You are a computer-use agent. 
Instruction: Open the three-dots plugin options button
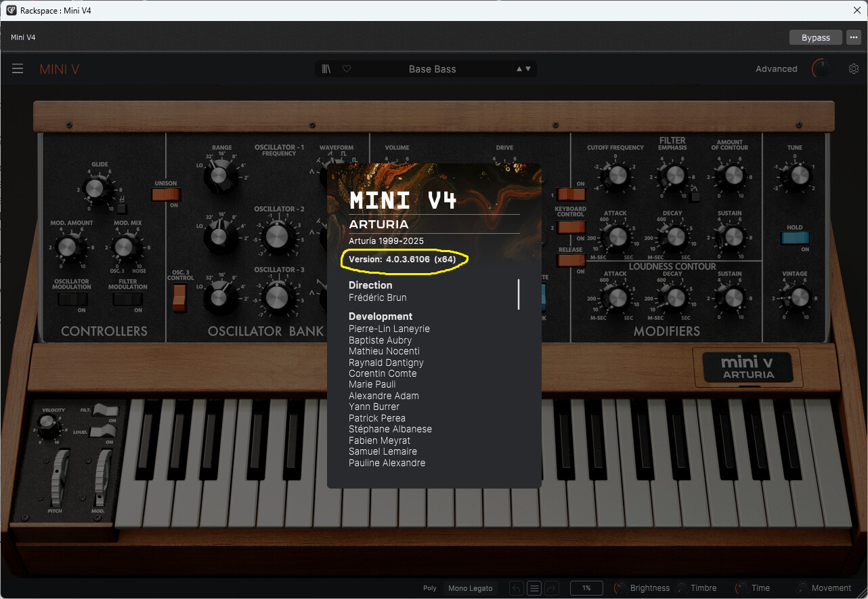tap(853, 37)
